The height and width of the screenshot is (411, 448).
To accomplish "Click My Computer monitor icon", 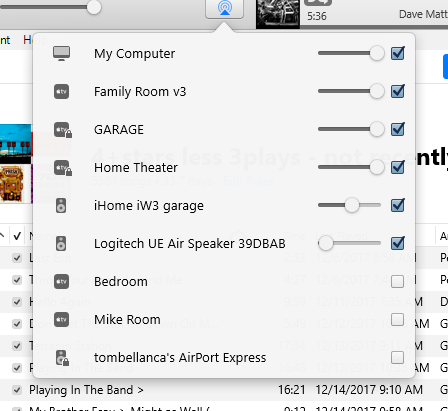I will [x=61, y=53].
